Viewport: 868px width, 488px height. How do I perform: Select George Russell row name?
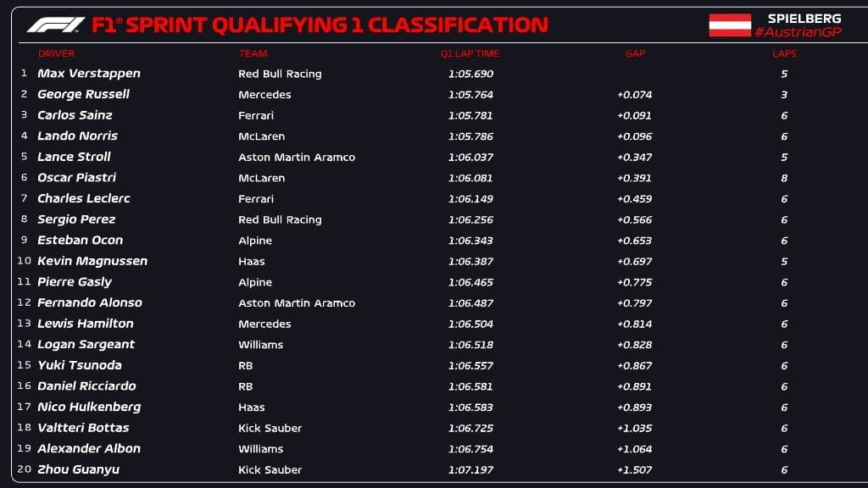(83, 94)
